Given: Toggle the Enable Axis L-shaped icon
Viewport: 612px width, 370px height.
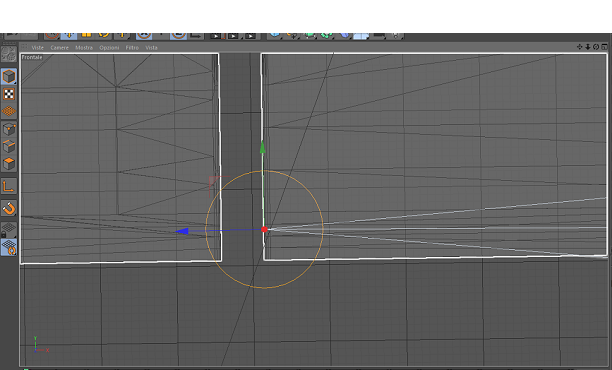Looking at the screenshot, I should [x=9, y=187].
